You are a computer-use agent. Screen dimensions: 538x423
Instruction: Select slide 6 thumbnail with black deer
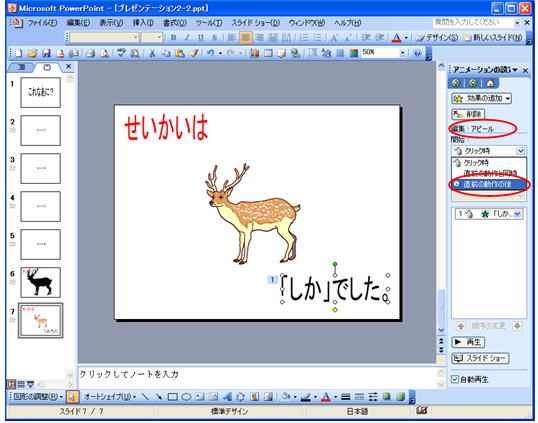40,282
